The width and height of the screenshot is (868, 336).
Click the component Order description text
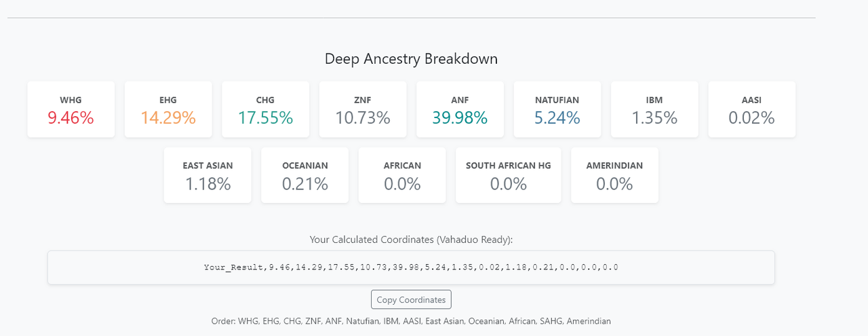click(411, 321)
